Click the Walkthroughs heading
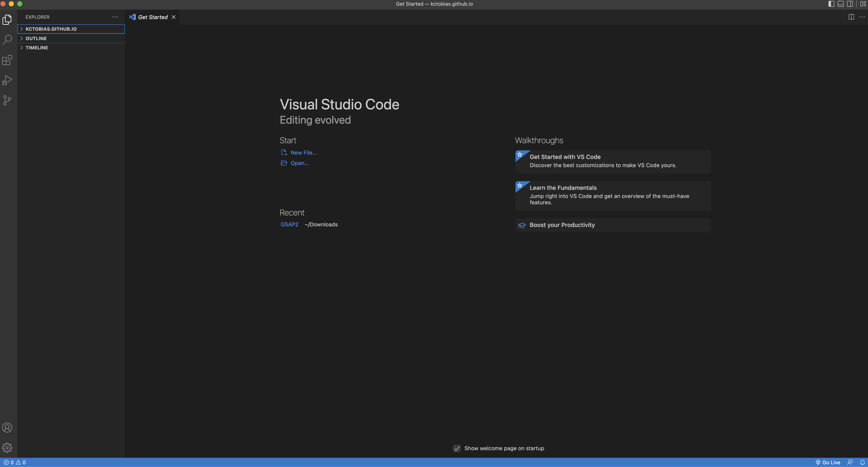The width and height of the screenshot is (868, 467). pos(539,140)
